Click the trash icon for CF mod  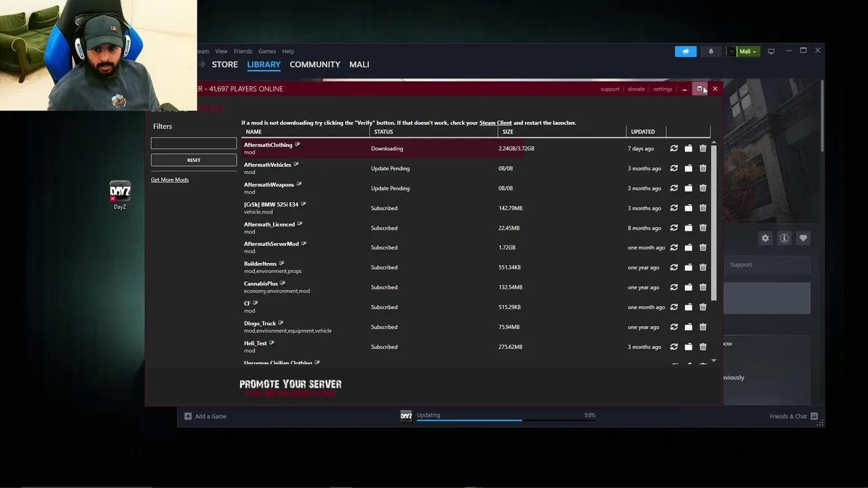[x=703, y=307]
